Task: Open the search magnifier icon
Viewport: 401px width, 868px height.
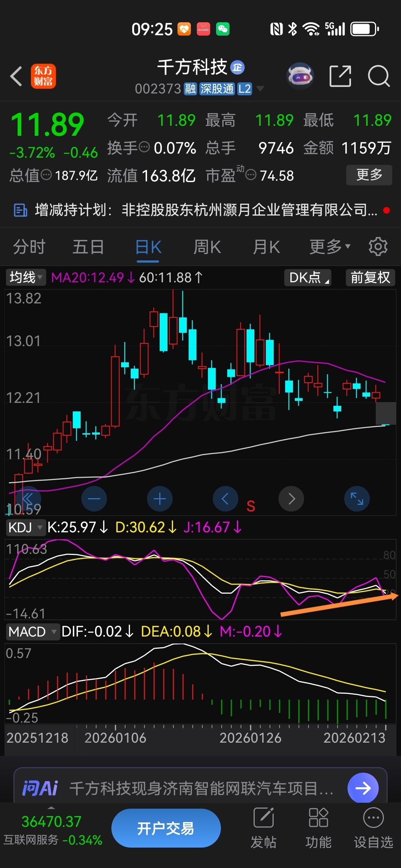Action: pyautogui.click(x=379, y=76)
